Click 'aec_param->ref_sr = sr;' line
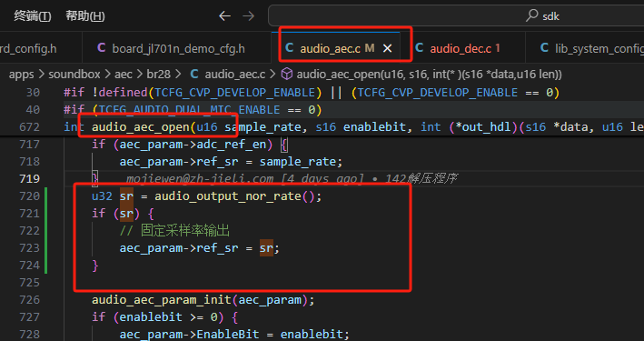The image size is (644, 341). click(x=200, y=248)
